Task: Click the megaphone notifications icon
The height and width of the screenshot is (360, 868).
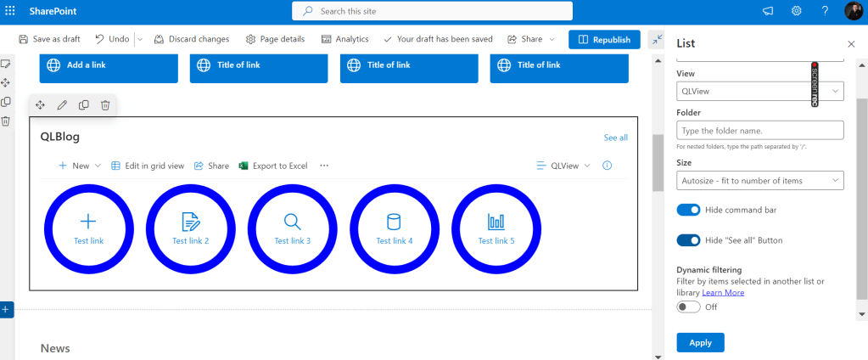Action: [x=768, y=11]
